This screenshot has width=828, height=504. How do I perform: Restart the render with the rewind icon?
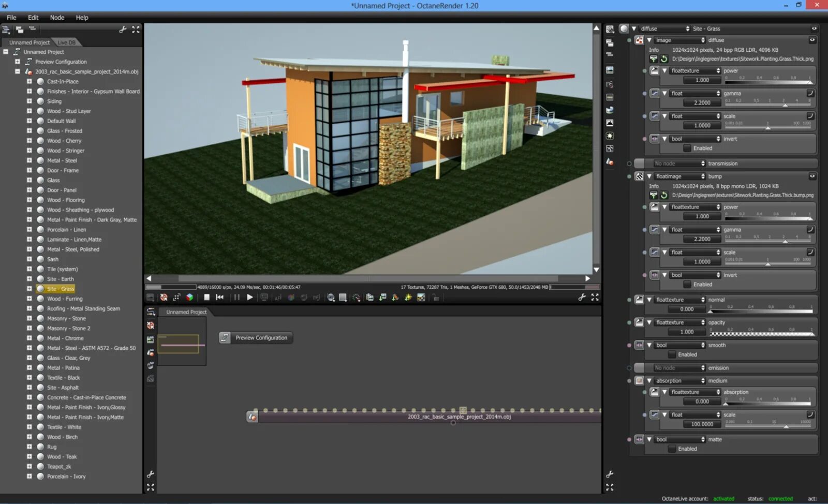click(x=220, y=297)
